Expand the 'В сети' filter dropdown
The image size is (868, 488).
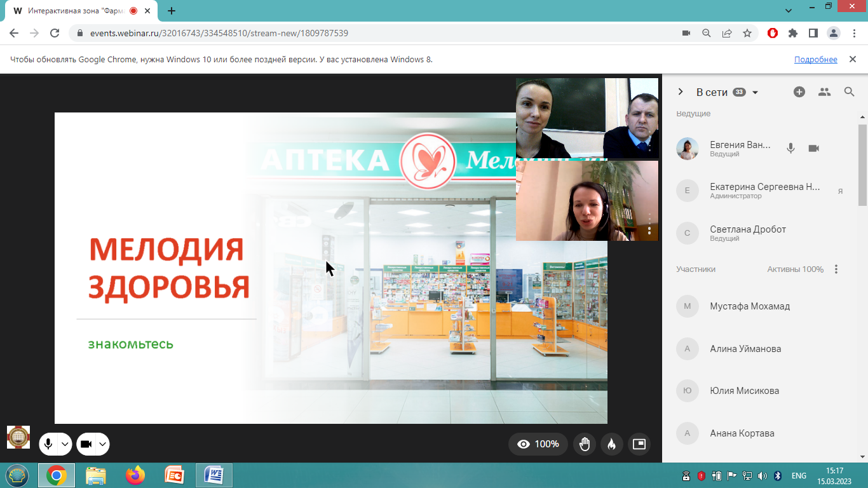[755, 93]
